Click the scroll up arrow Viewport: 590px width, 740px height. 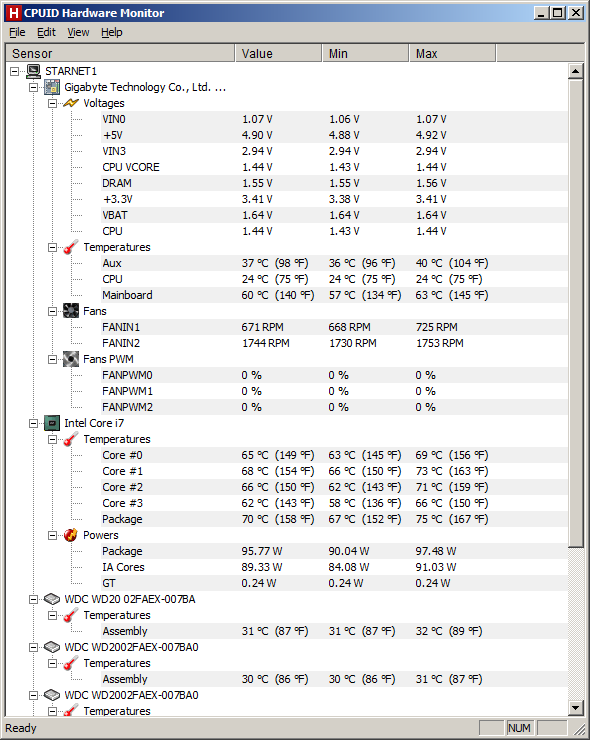click(x=575, y=71)
